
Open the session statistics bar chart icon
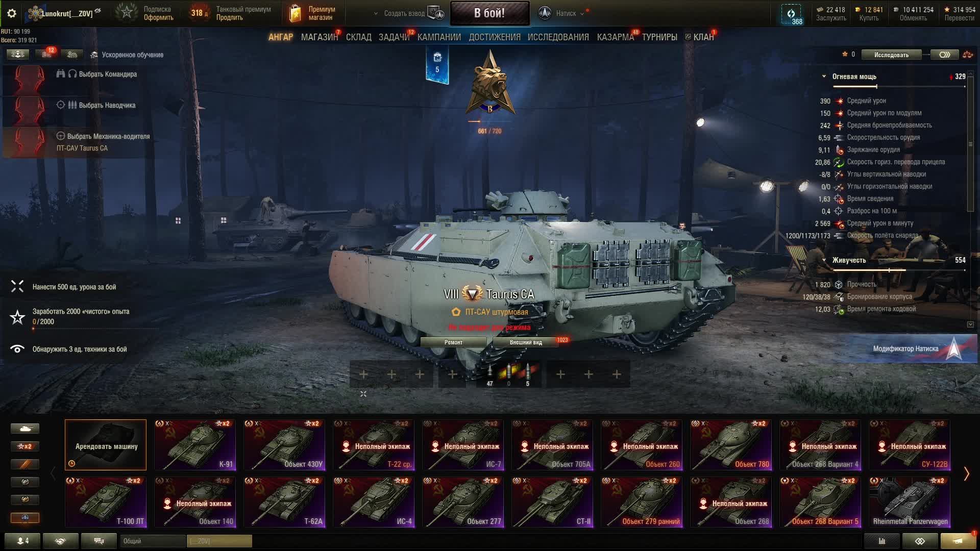pyautogui.click(x=881, y=541)
